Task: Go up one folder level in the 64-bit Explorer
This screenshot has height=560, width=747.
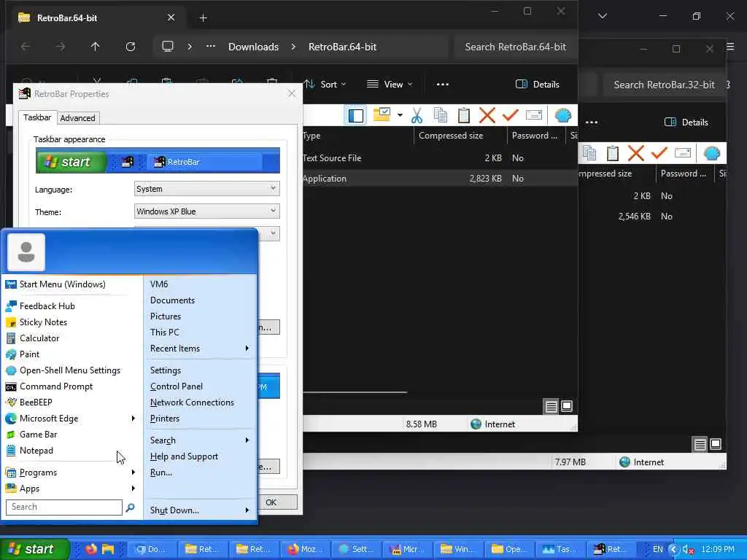Action: click(96, 47)
